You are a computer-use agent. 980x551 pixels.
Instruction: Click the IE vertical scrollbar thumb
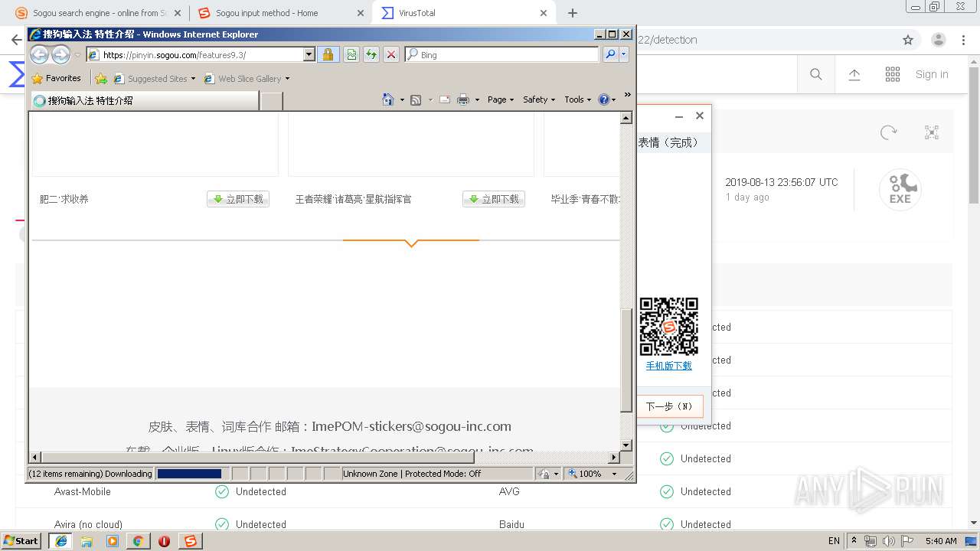coord(626,360)
